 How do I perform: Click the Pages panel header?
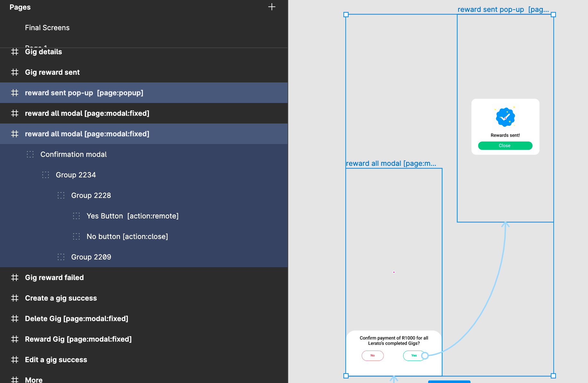(x=20, y=7)
